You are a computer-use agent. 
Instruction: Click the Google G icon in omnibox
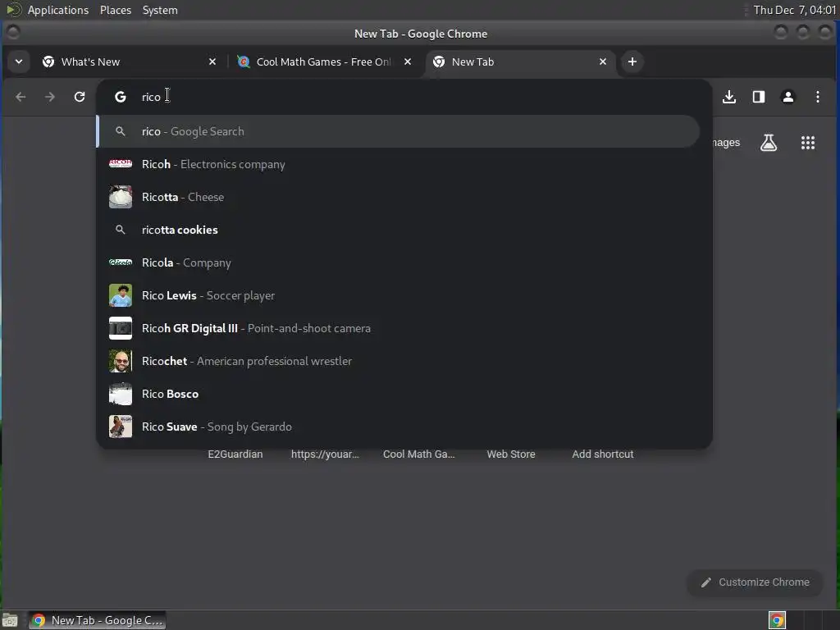pos(121,97)
